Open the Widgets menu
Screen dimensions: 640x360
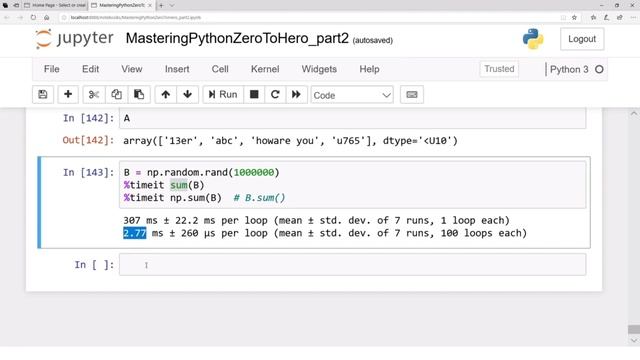tap(319, 69)
